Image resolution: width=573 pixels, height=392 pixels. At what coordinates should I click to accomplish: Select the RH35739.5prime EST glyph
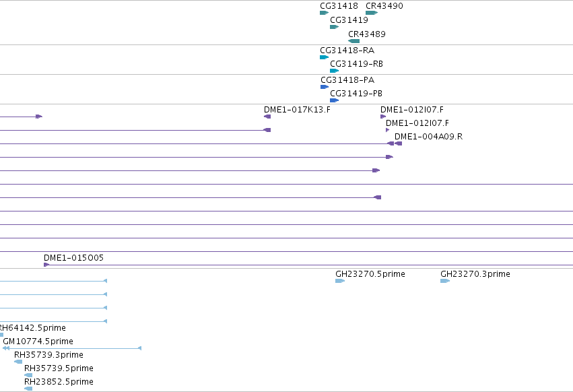point(28,375)
